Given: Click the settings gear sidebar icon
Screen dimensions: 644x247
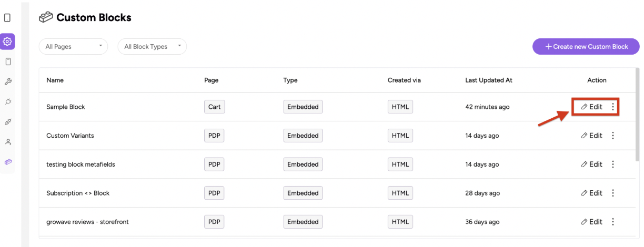Looking at the screenshot, I should pos(7,42).
